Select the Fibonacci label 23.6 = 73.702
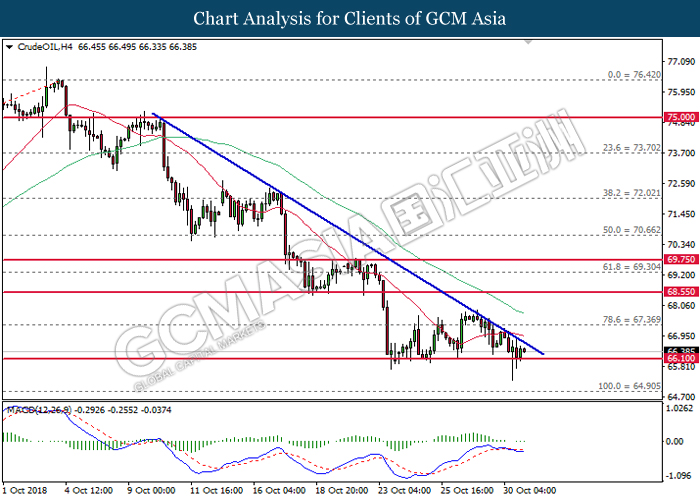Viewport: 700px width, 500px height. (632, 148)
